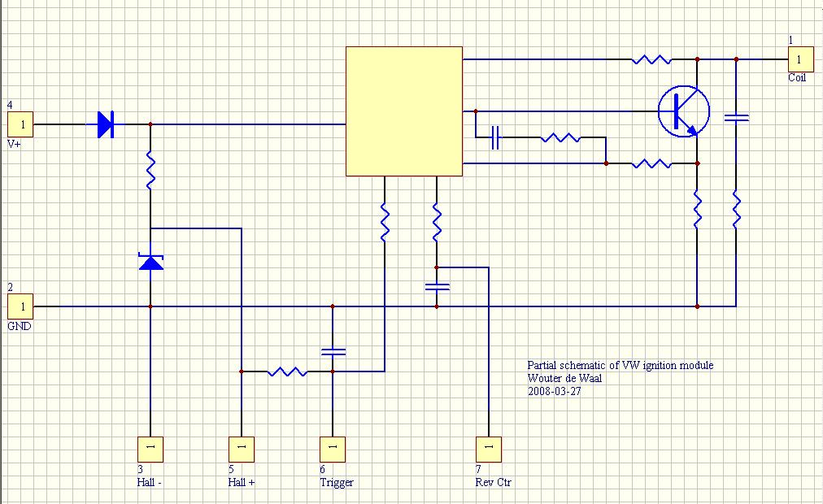The image size is (823, 504).
Task: Click the input diode after V+
Action: point(106,124)
